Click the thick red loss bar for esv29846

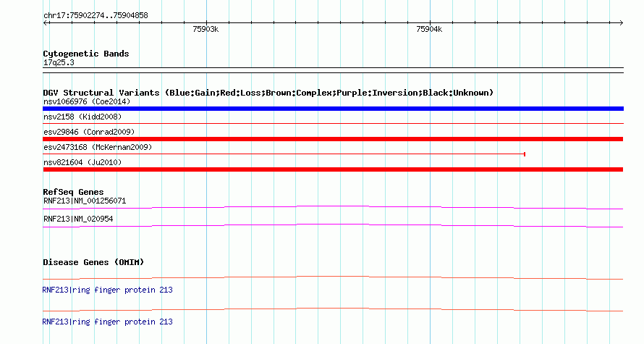click(333, 139)
